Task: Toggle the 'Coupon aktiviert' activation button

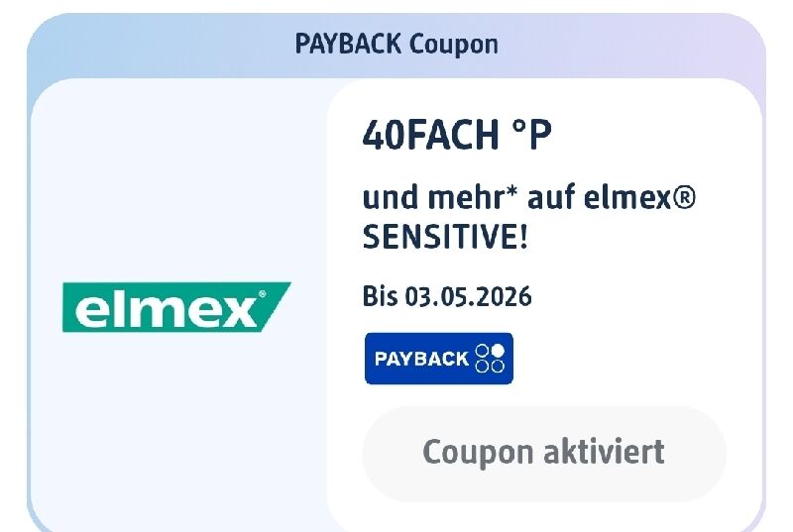Action: [x=543, y=452]
